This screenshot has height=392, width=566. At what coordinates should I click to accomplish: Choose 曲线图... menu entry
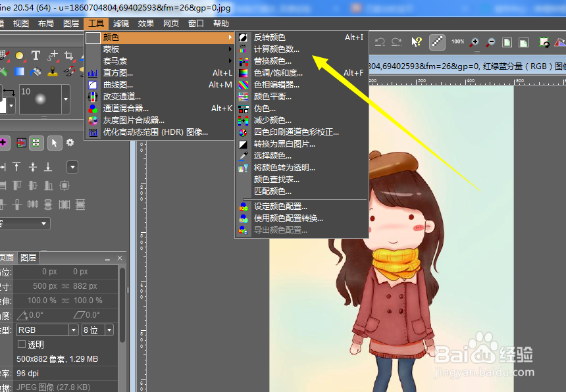pos(160,85)
